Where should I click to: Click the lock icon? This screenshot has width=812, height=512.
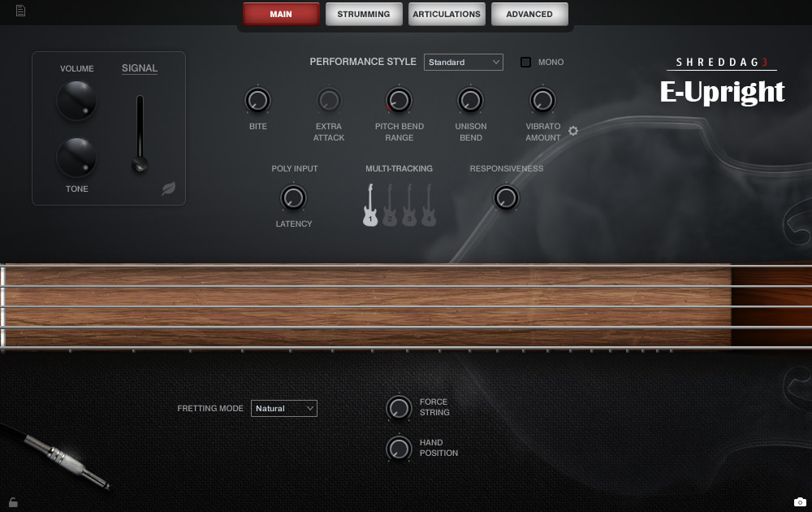[13, 502]
